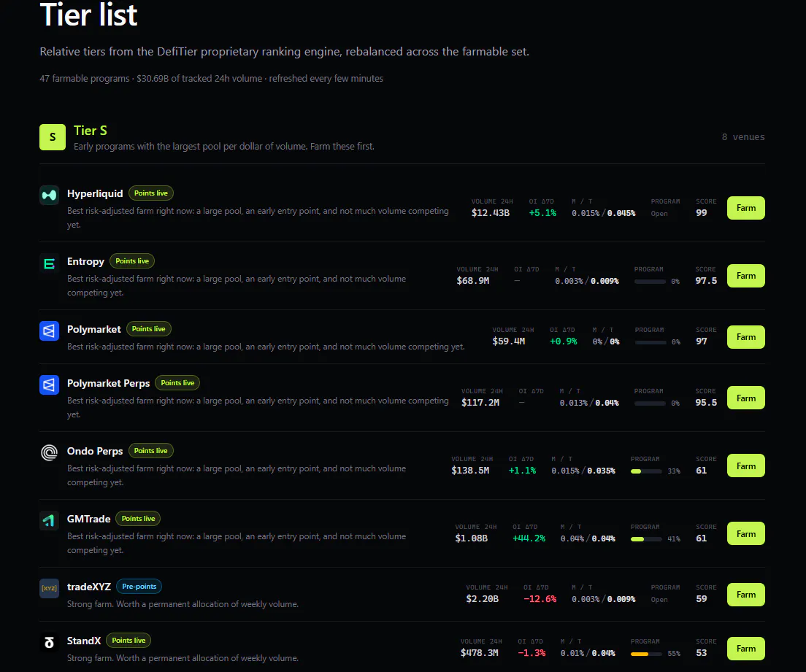This screenshot has height=672, width=806.
Task: Click Ondo Perps 33% program progress bar
Action: [647, 471]
